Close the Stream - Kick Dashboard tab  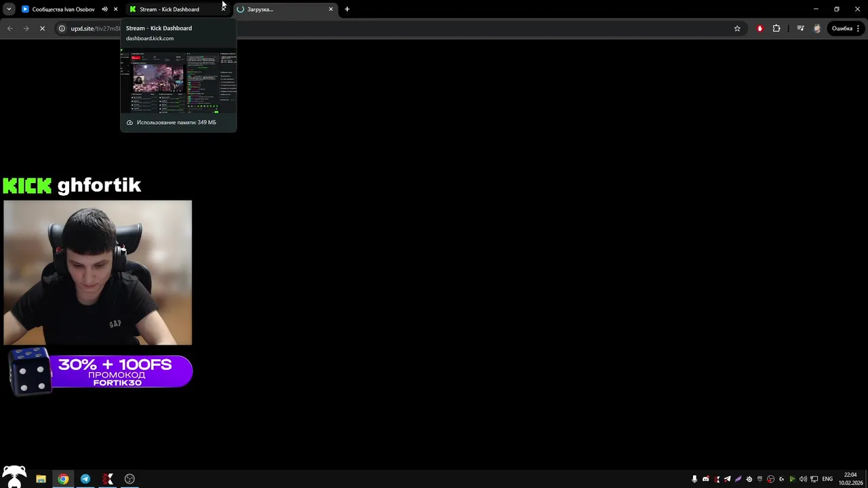pos(223,9)
